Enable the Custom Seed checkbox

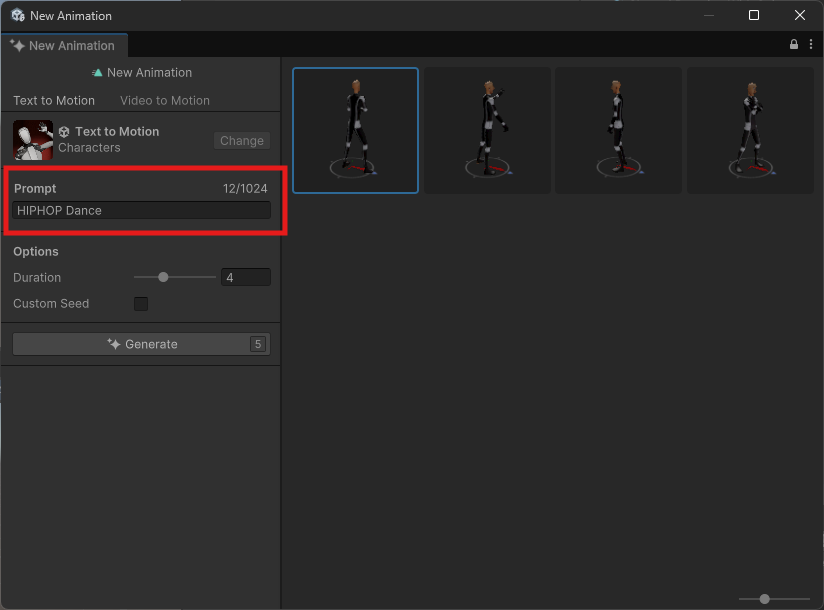point(141,304)
